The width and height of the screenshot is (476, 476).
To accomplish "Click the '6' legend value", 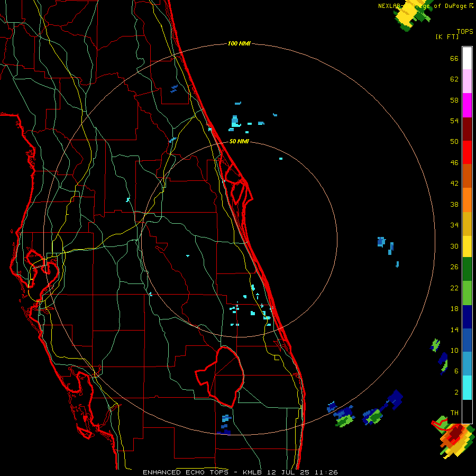I will coord(456,371).
